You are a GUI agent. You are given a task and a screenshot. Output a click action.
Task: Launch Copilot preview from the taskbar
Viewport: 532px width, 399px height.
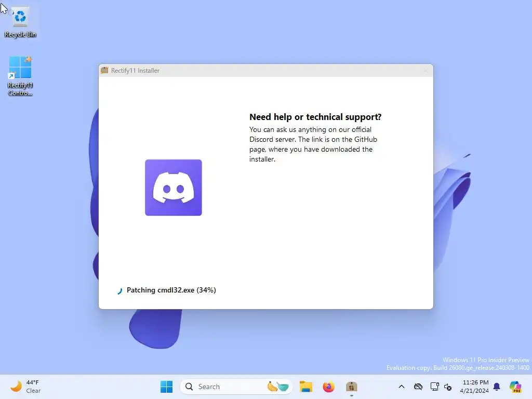pos(515,387)
